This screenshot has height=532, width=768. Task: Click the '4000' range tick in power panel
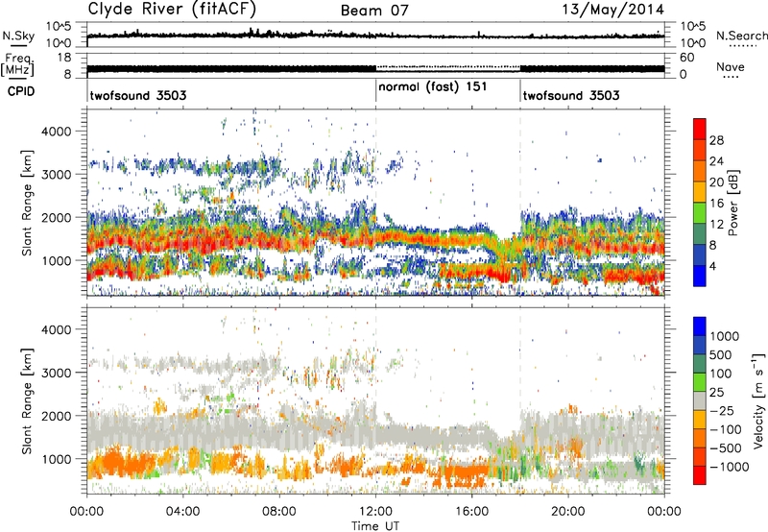(x=56, y=132)
